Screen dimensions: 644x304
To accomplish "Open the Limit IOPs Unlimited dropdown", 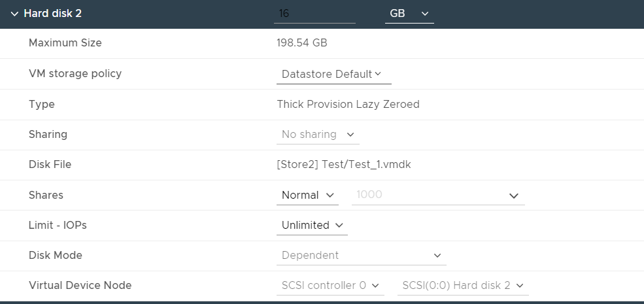I will (312, 226).
